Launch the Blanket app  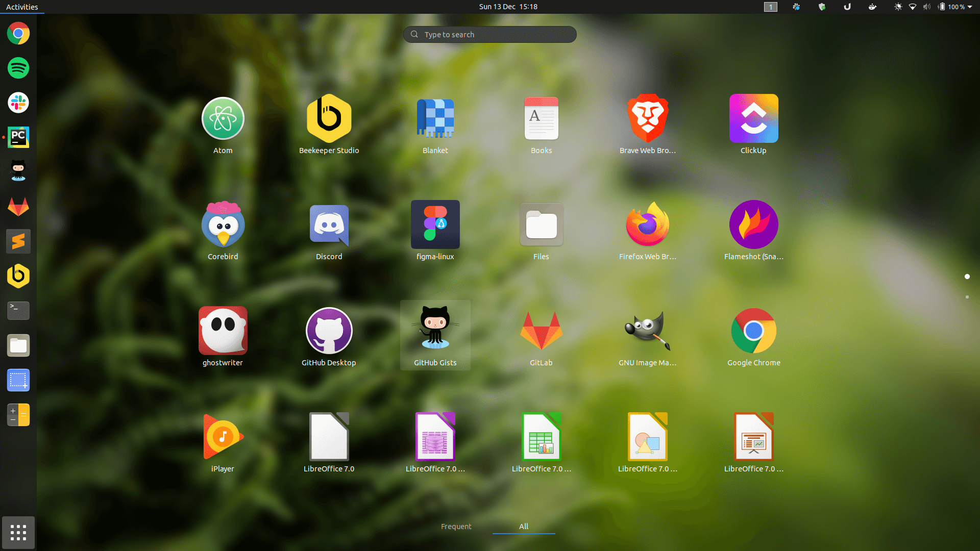click(x=435, y=119)
